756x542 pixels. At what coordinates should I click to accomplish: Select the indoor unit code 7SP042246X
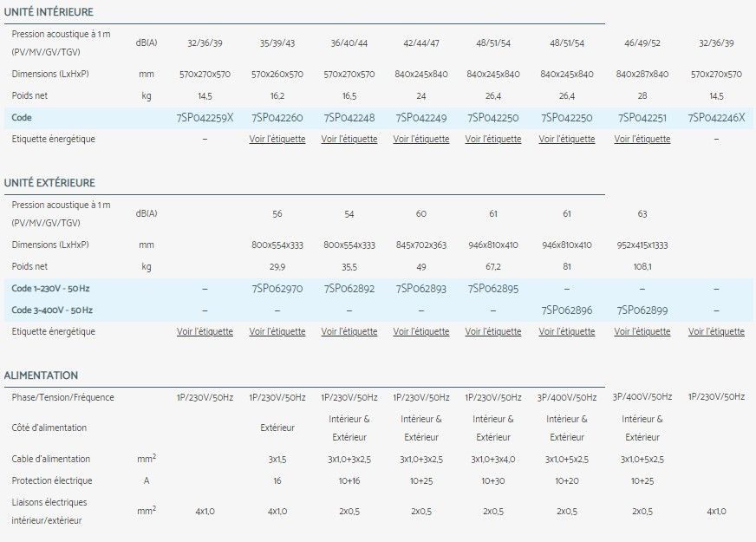click(x=716, y=117)
